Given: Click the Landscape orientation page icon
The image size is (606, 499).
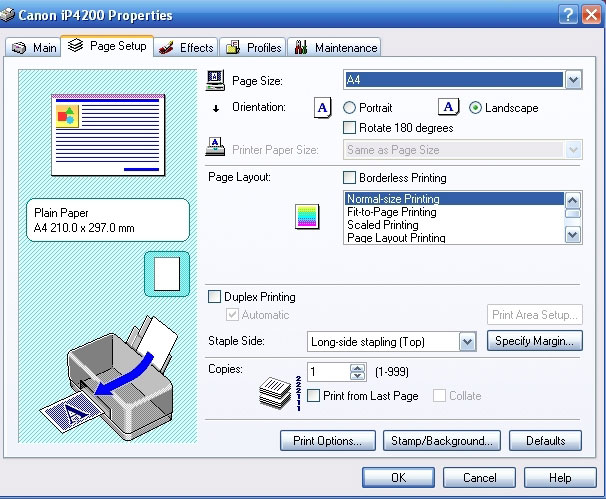Looking at the screenshot, I should (x=448, y=107).
